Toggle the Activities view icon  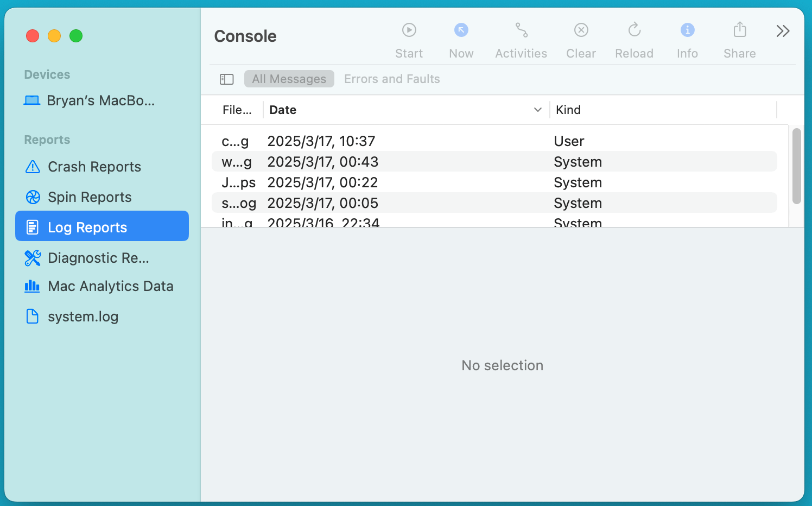tap(521, 30)
